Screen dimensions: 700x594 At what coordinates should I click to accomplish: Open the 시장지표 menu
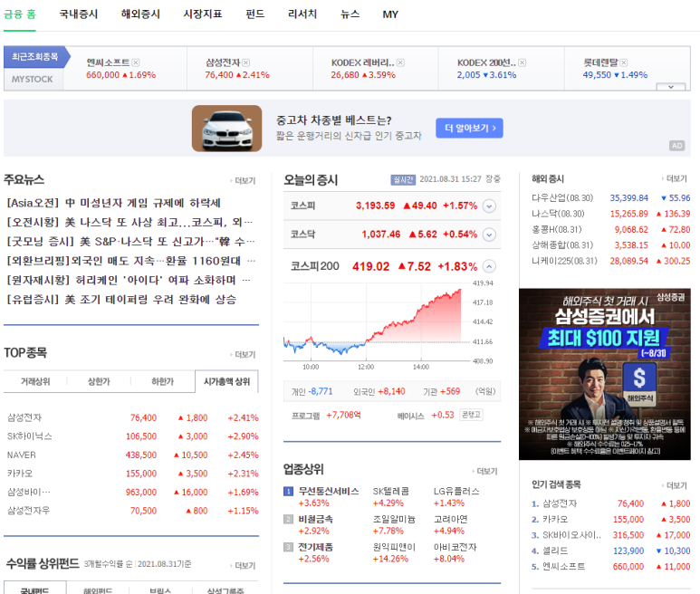(x=203, y=14)
